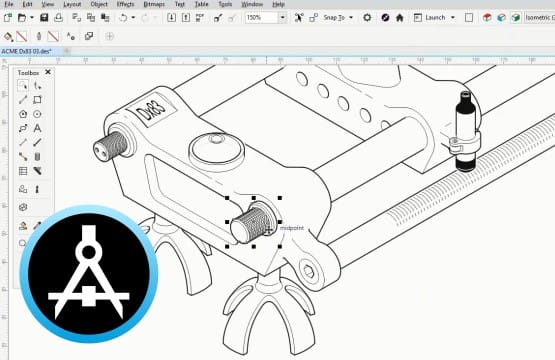555x360 pixels.
Task: Toggle the top isometric projection plane
Action: click(487, 17)
